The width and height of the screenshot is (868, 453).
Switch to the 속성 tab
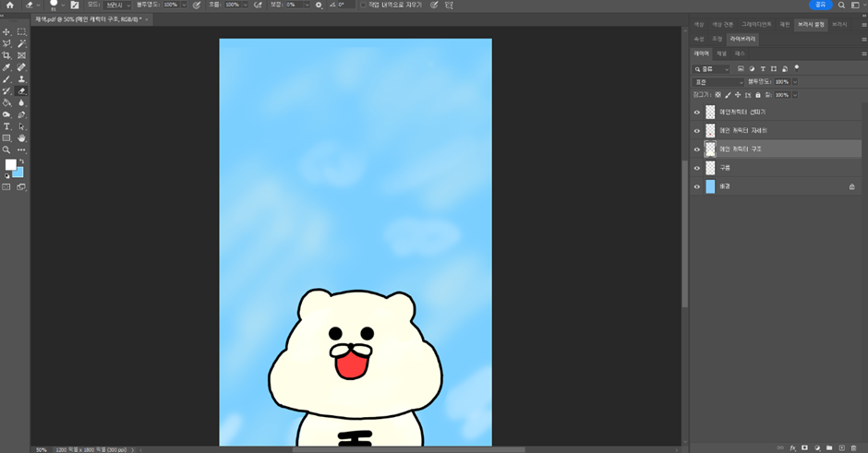(699, 40)
